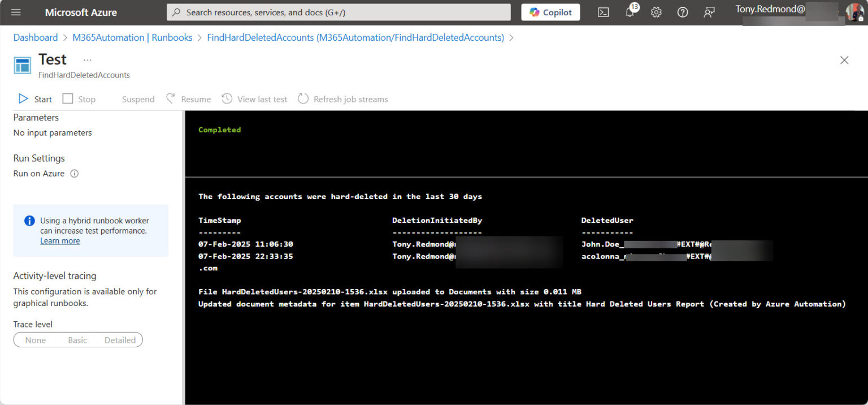Click the user profile avatar
The image size is (868, 405).
tap(855, 12)
